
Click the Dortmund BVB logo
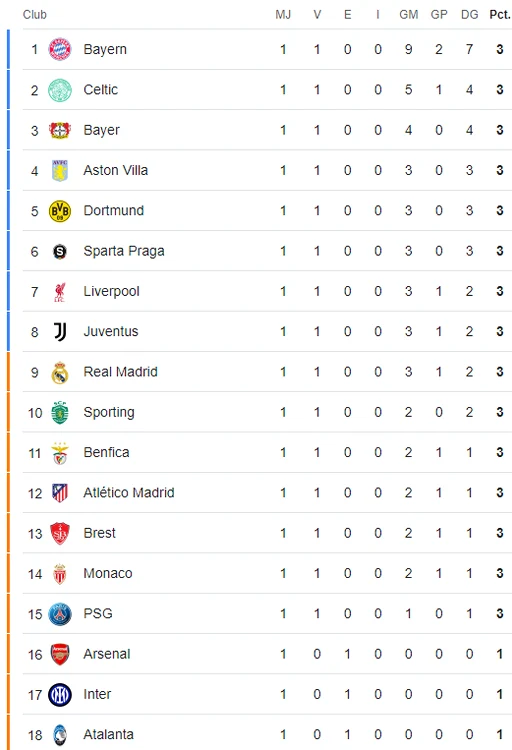60,211
